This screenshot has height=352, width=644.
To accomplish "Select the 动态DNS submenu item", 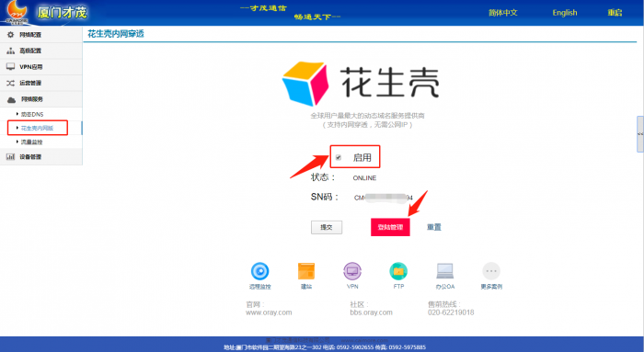I will 32,115.
